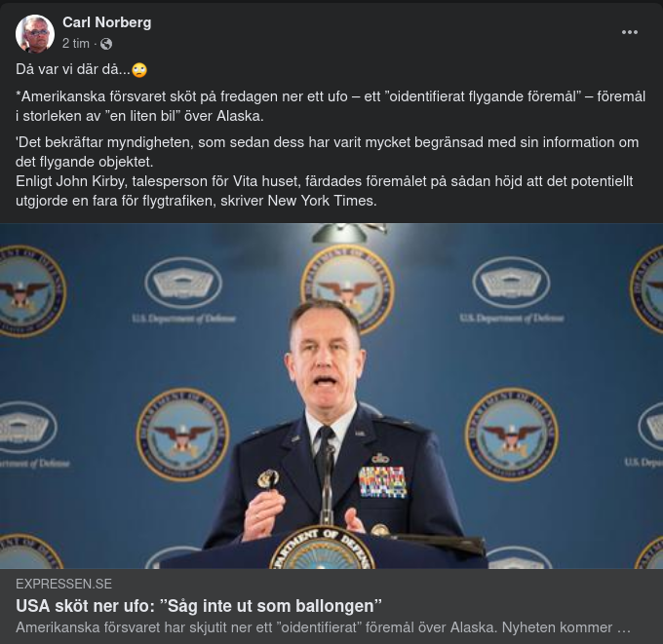Click the eye-roll emoji in the post

[140, 70]
